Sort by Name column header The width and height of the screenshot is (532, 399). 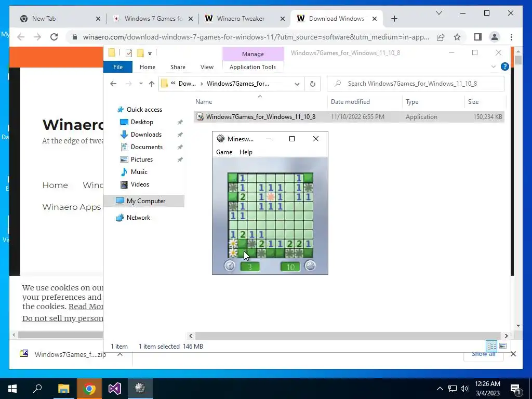click(204, 102)
